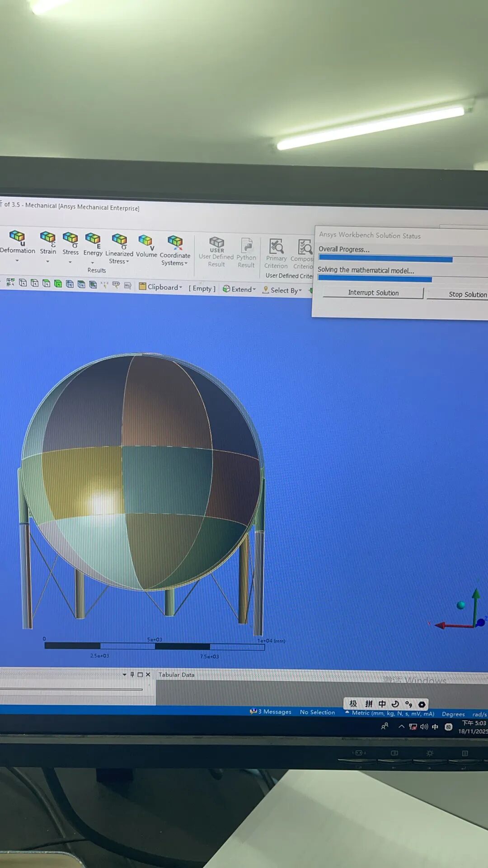Viewport: 488px width, 868px height.
Task: Open the Select By menu
Action: click(282, 290)
